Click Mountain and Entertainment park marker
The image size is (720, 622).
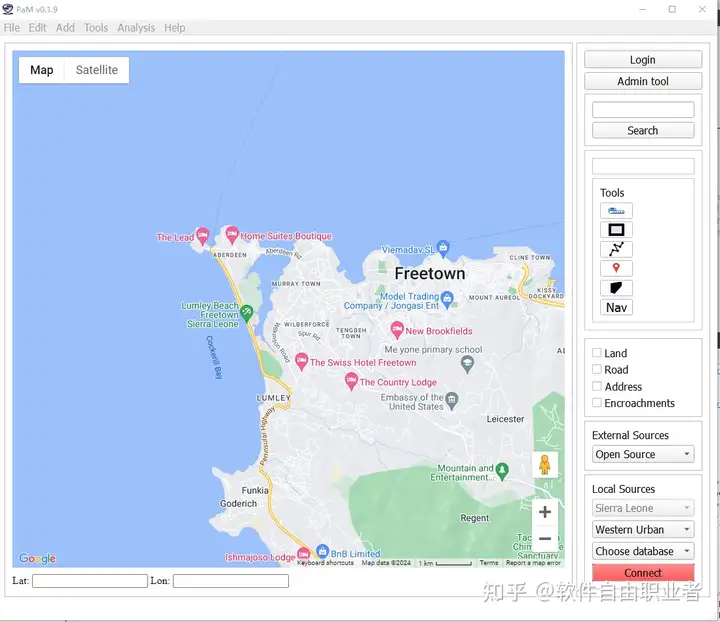point(502,471)
